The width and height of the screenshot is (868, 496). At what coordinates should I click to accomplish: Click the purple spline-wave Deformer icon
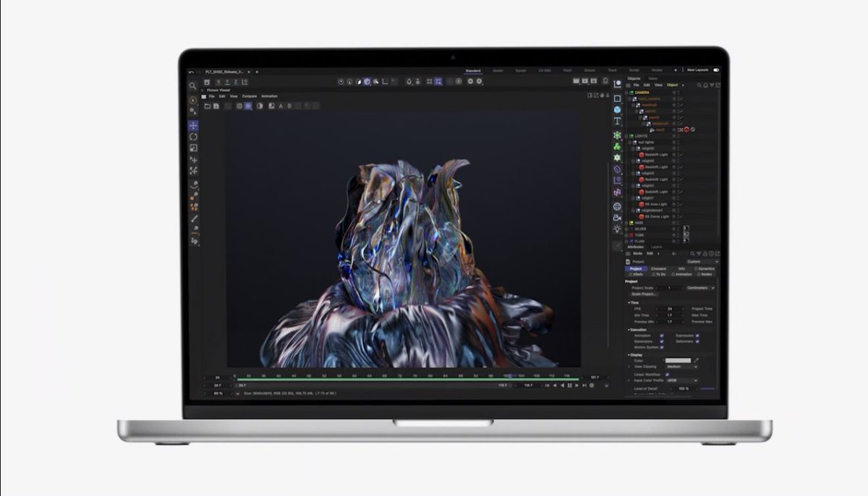617,192
